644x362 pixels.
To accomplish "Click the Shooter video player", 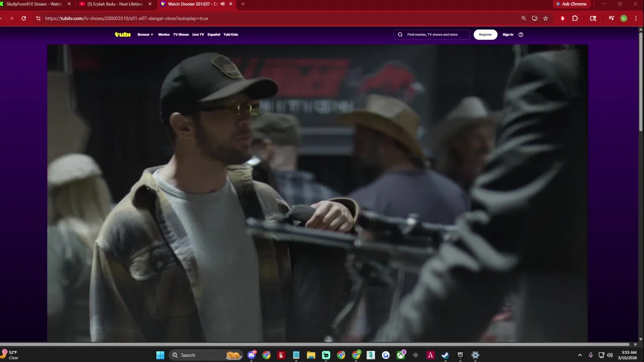I will [317, 193].
